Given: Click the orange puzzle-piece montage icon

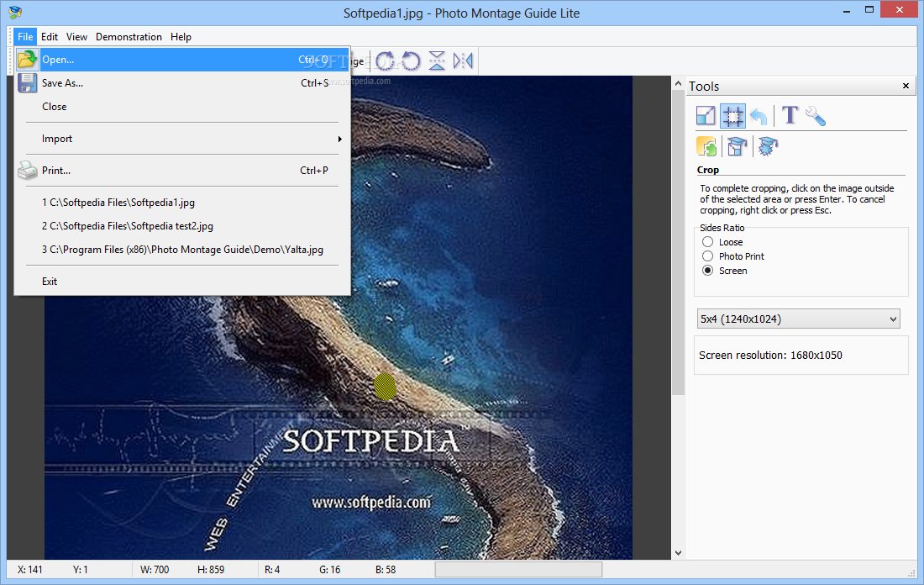Looking at the screenshot, I should (706, 146).
